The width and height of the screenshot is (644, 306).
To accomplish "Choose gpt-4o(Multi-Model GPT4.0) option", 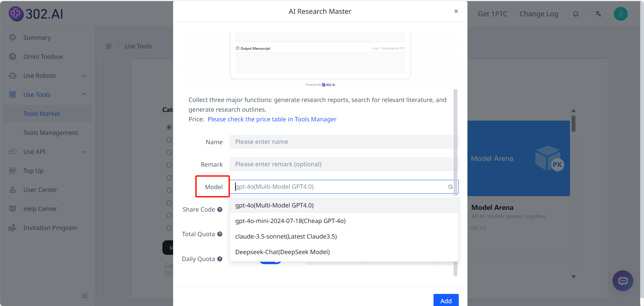I will pyautogui.click(x=344, y=205).
